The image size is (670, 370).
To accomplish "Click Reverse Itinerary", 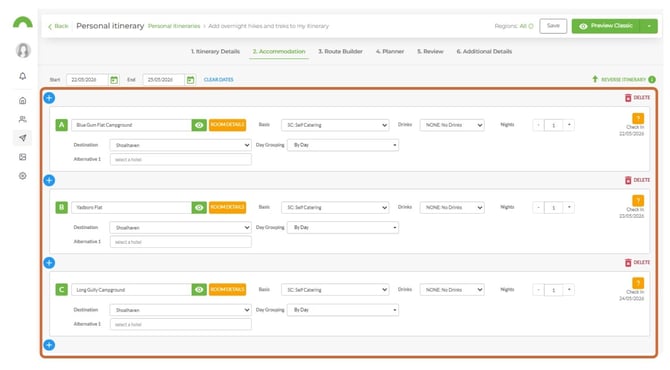I will [x=619, y=79].
